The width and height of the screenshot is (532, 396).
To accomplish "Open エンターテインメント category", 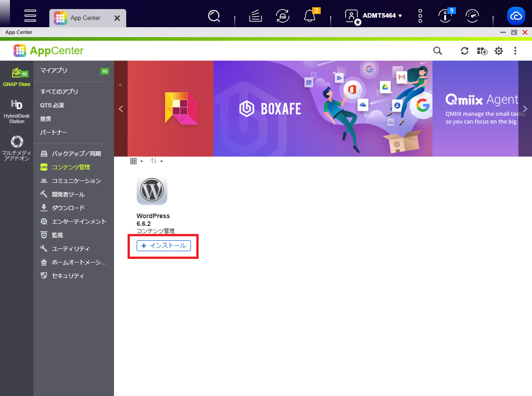I will pyautogui.click(x=74, y=221).
